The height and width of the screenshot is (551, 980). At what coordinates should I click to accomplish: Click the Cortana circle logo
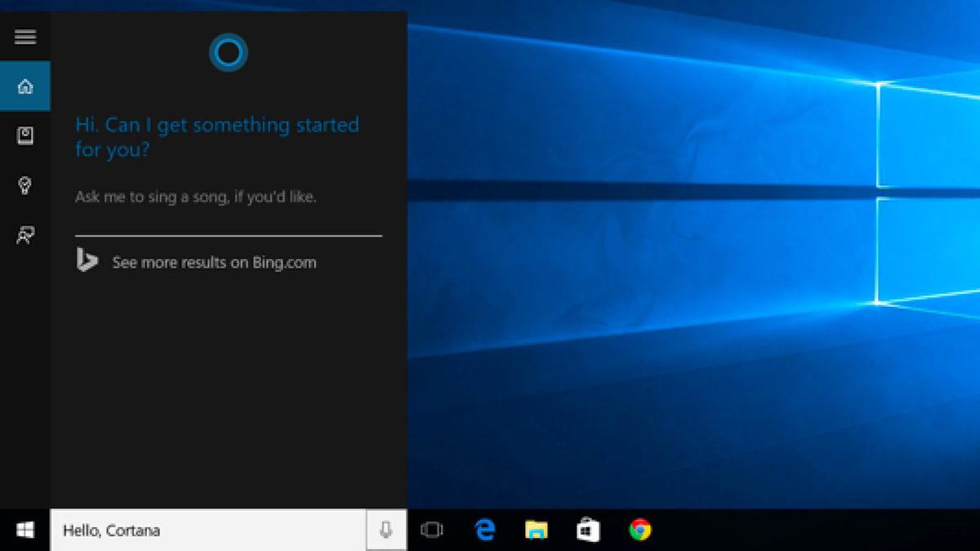[229, 52]
